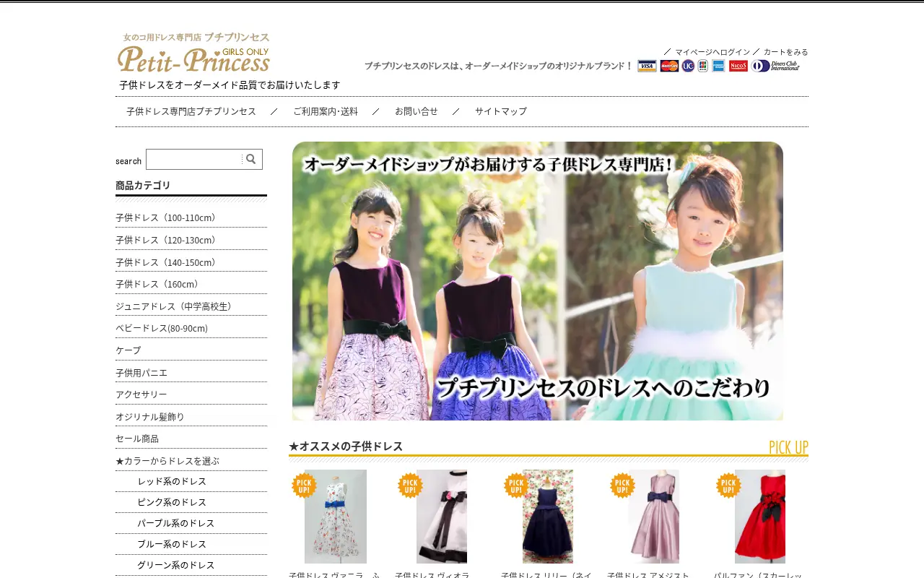The height and width of the screenshot is (578, 924).
Task: Click the main hero banner image
Action: [x=538, y=281]
